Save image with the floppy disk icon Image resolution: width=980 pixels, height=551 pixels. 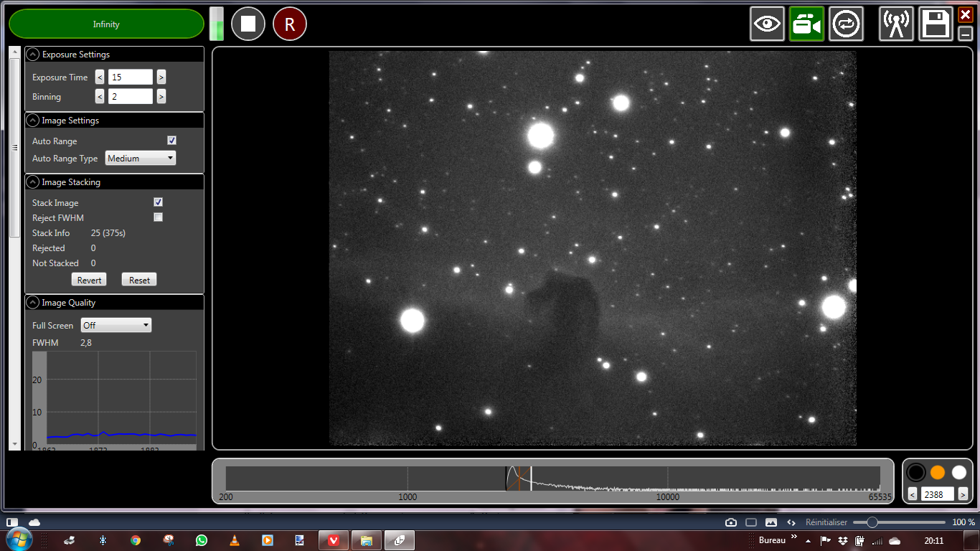click(x=936, y=24)
